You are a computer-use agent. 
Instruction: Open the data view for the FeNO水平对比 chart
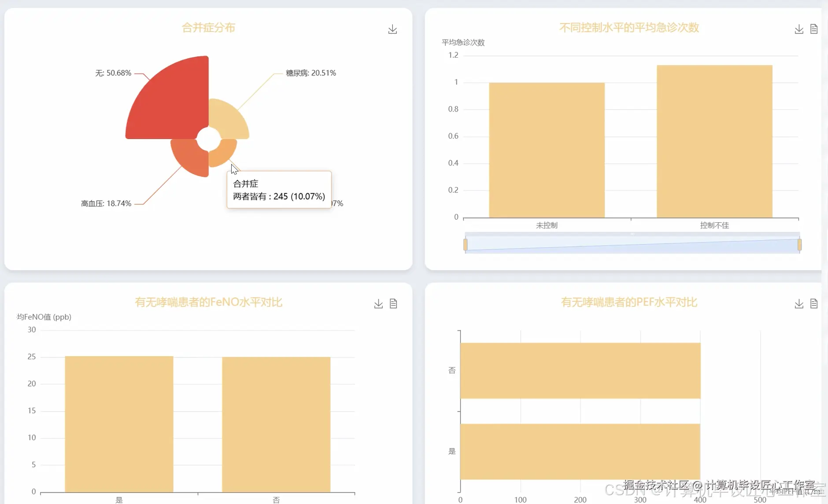tap(393, 303)
